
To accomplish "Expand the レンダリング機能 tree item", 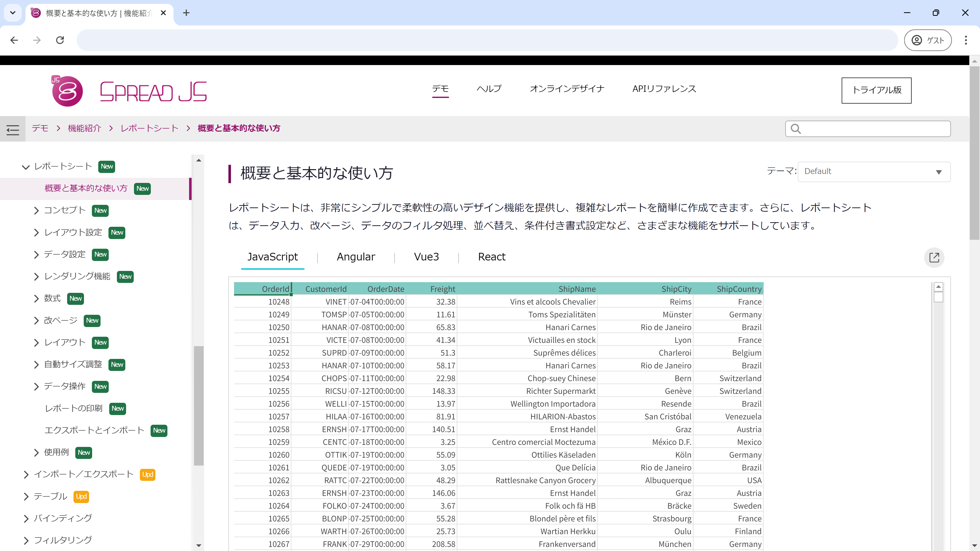I will point(36,277).
